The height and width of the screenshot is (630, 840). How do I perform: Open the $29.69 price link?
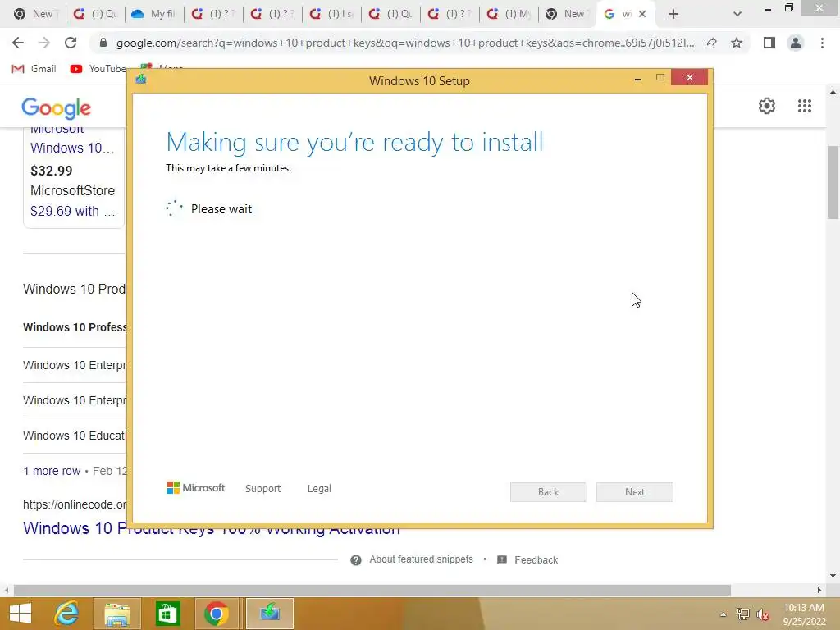72,211
